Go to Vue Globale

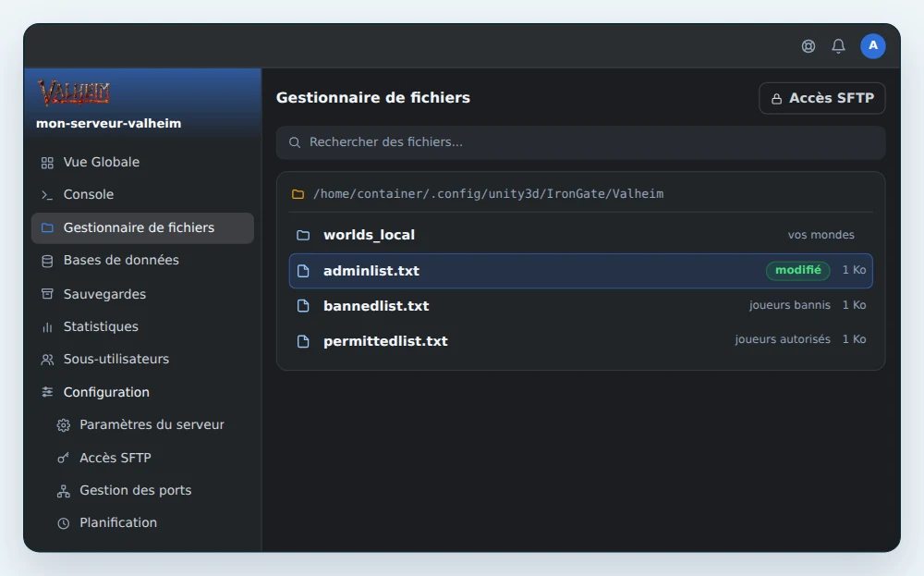[142, 162]
